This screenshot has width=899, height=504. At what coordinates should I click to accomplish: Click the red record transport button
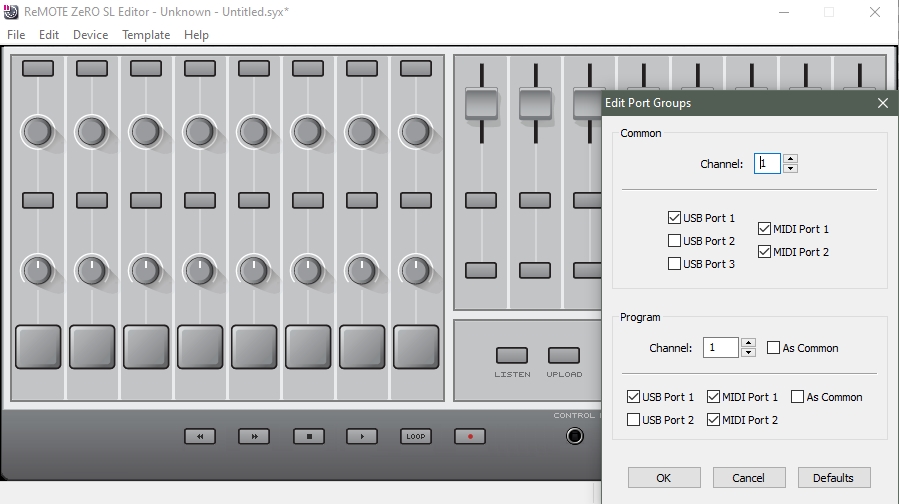[470, 436]
